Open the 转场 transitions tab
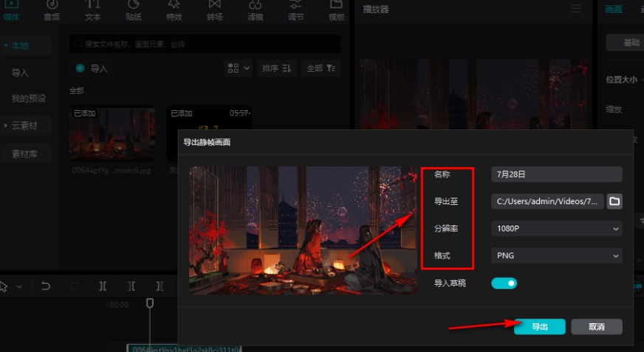This screenshot has width=644, height=352. point(214,10)
